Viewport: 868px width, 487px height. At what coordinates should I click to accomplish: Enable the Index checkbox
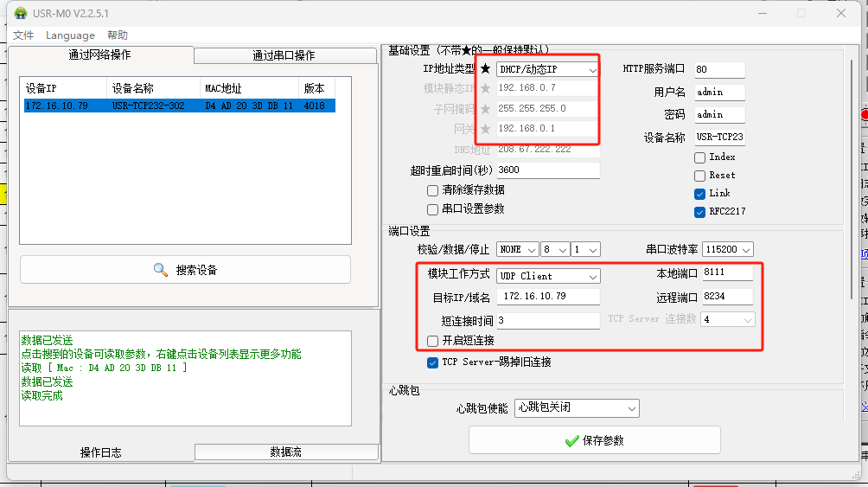click(699, 158)
